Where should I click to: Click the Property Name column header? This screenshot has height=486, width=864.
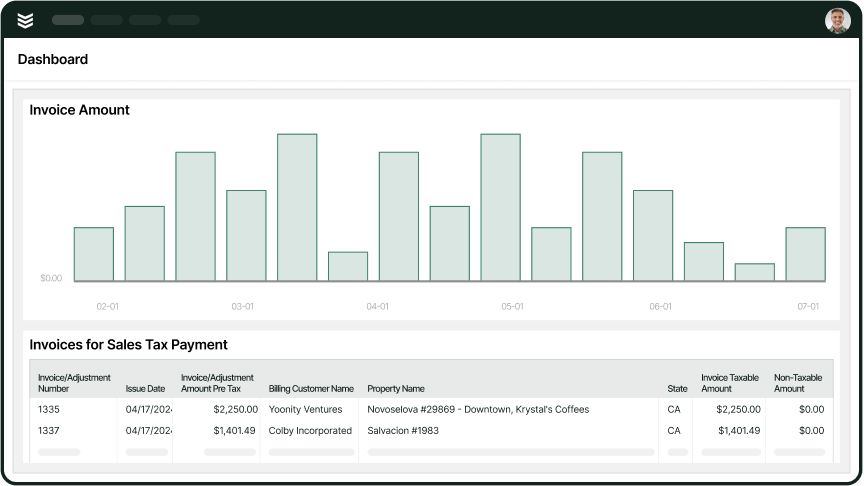(396, 388)
